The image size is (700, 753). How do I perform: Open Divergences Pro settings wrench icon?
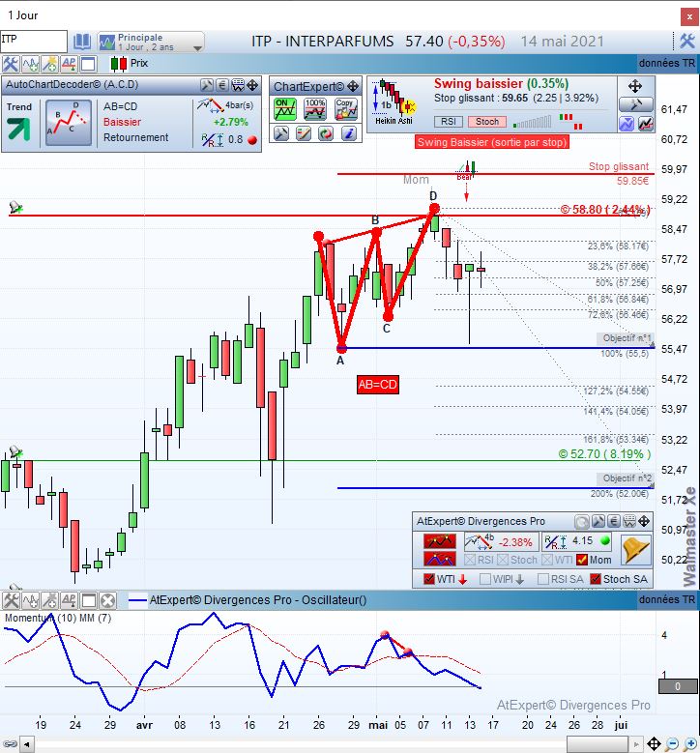point(598,522)
